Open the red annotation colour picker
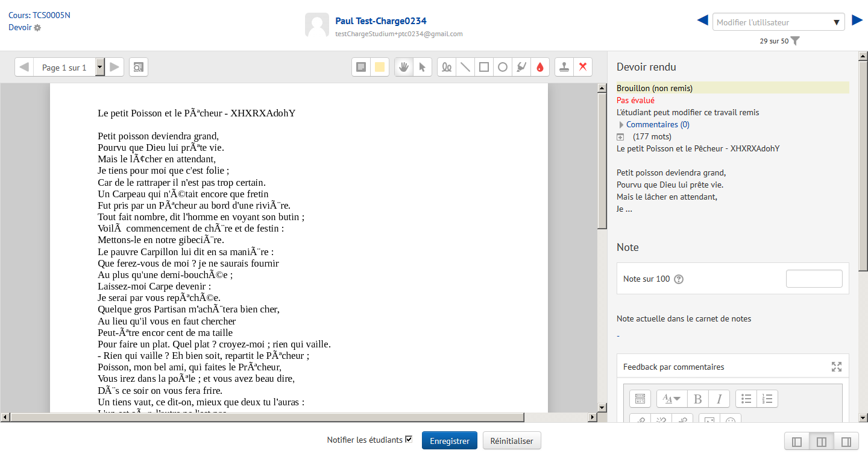This screenshot has width=868, height=459. (539, 67)
